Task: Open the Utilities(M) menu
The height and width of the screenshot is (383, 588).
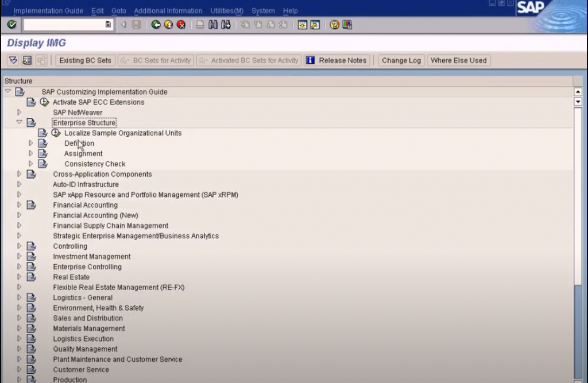Action: coord(227,11)
